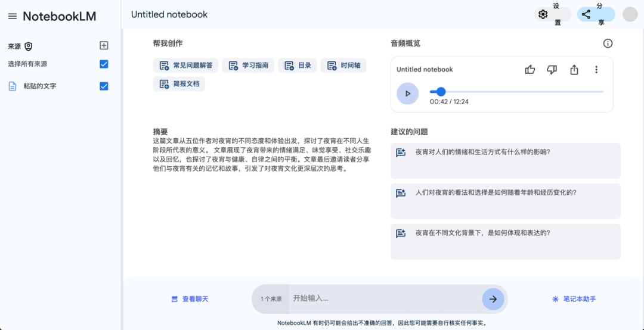Click the document icon of 粘贴的文字
The height and width of the screenshot is (330, 644).
(13, 86)
